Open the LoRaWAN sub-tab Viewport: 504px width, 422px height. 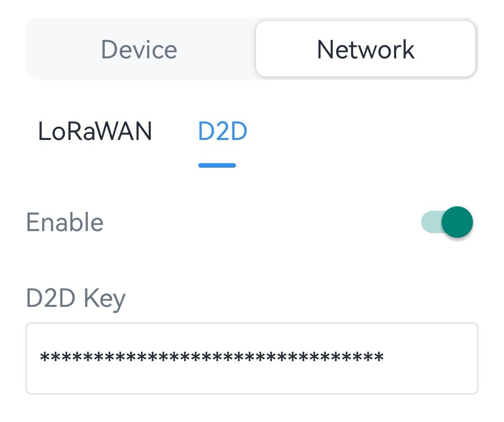[95, 131]
